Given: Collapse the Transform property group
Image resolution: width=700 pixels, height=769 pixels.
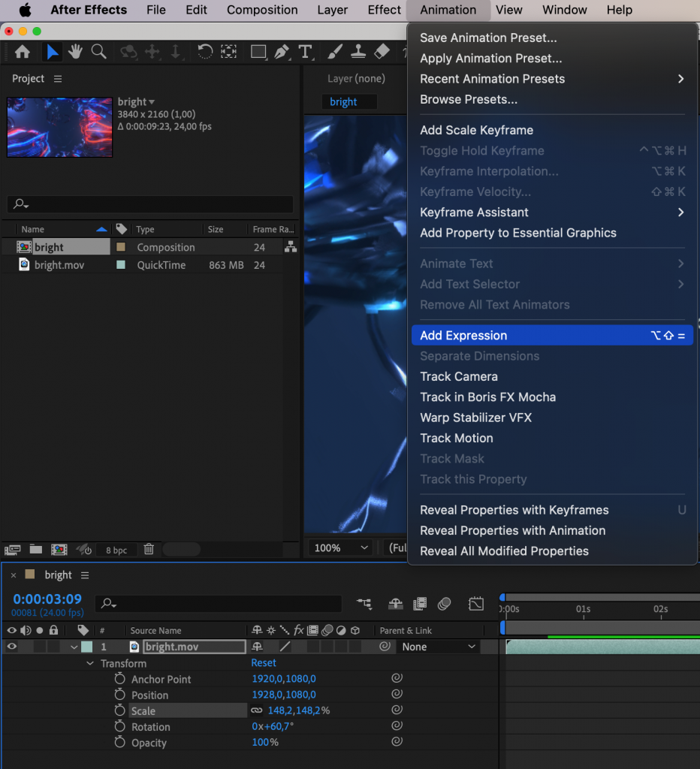Looking at the screenshot, I should [89, 663].
